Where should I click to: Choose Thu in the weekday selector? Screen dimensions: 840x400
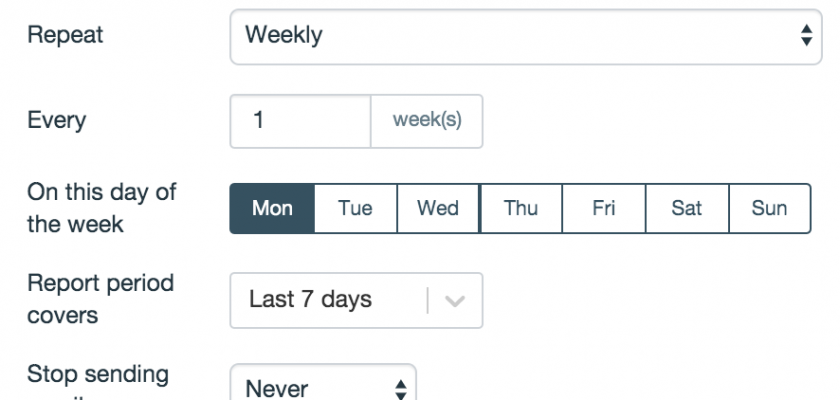[521, 208]
